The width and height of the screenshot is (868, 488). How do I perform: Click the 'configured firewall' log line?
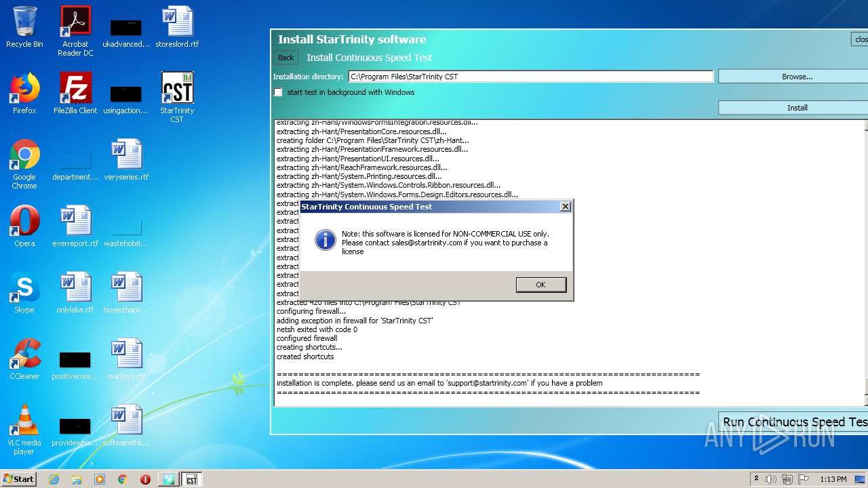point(307,338)
